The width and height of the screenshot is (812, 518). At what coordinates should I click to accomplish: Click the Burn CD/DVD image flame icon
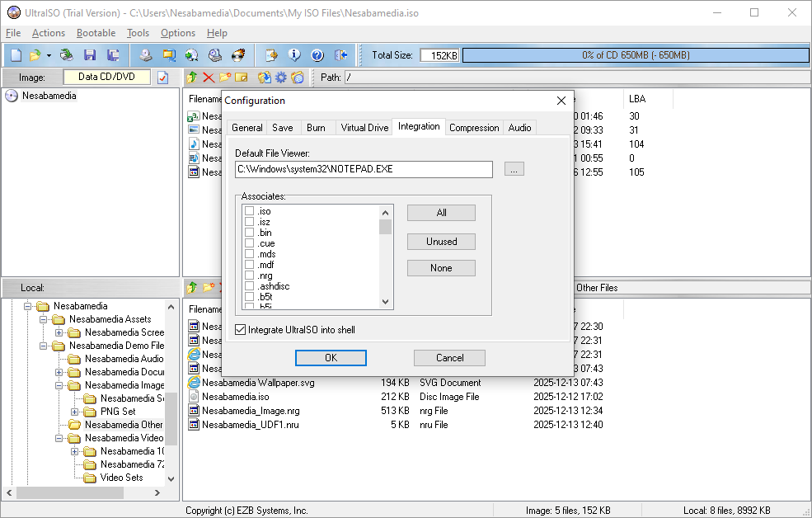[x=238, y=55]
